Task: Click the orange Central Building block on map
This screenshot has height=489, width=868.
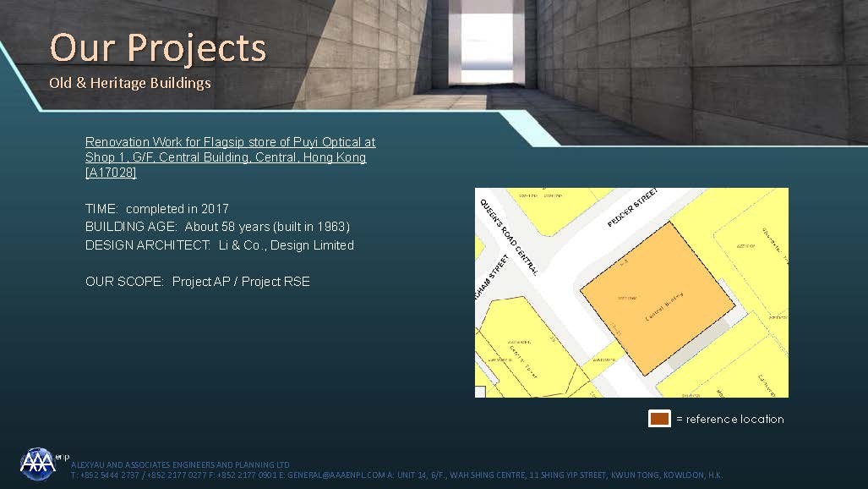Action: pyautogui.click(x=658, y=298)
